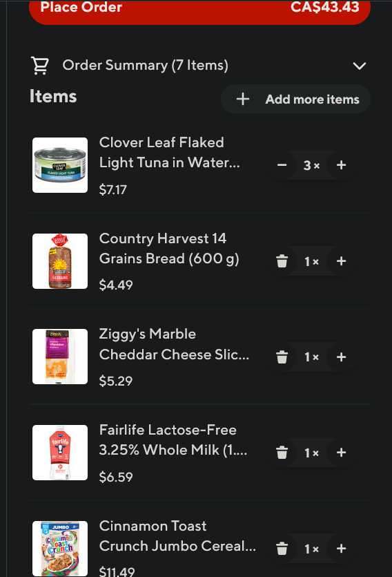Add another Country Harvest 14 Grains Bread
This screenshot has height=577, width=392.
pyautogui.click(x=342, y=261)
